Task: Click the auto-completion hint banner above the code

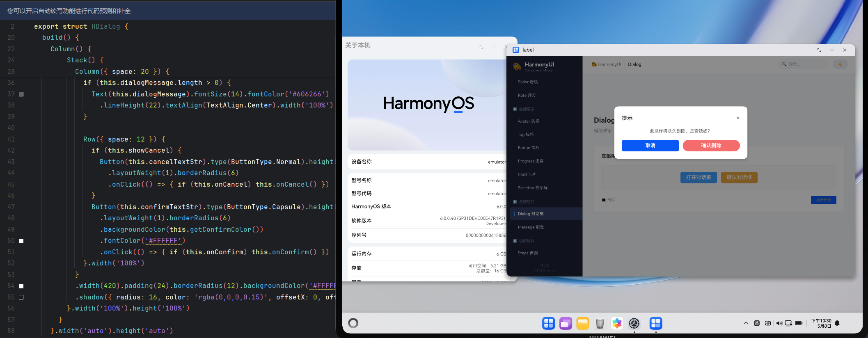Action: 168,11
